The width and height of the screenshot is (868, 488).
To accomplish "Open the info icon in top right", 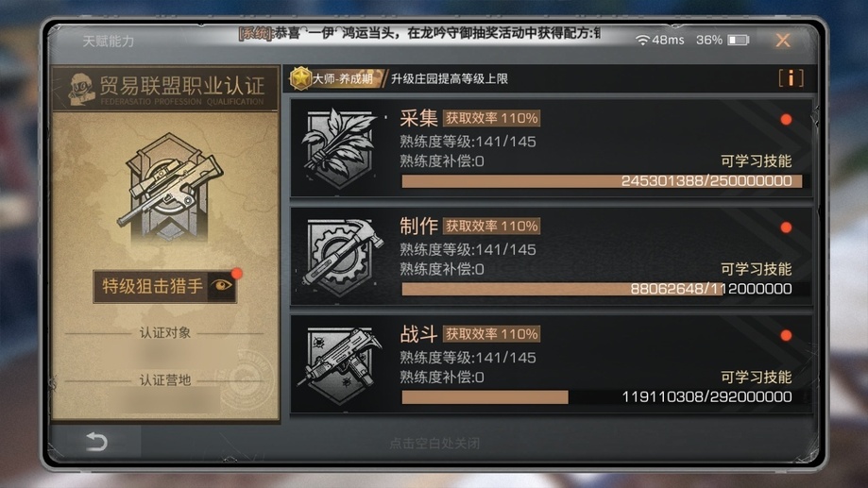I will (791, 78).
